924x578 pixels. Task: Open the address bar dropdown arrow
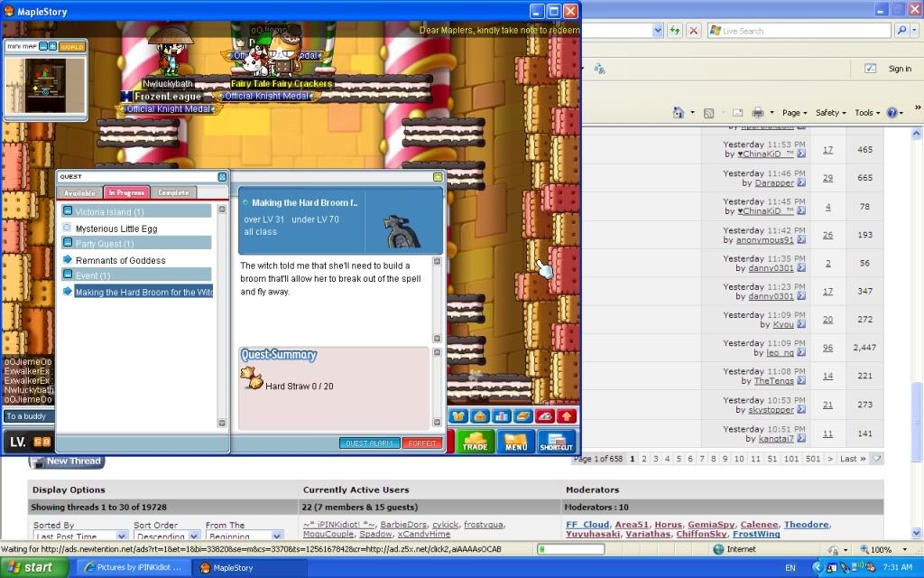coord(658,31)
